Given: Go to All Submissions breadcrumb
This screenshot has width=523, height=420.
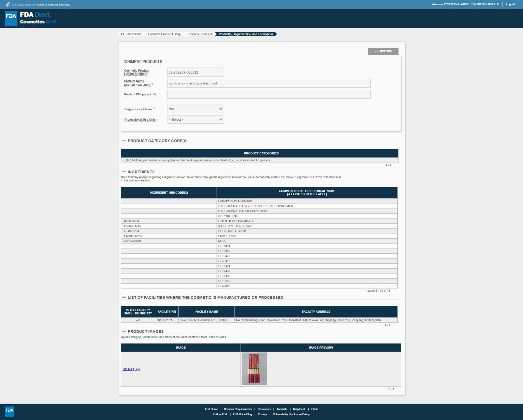Looking at the screenshot, I should point(131,34).
